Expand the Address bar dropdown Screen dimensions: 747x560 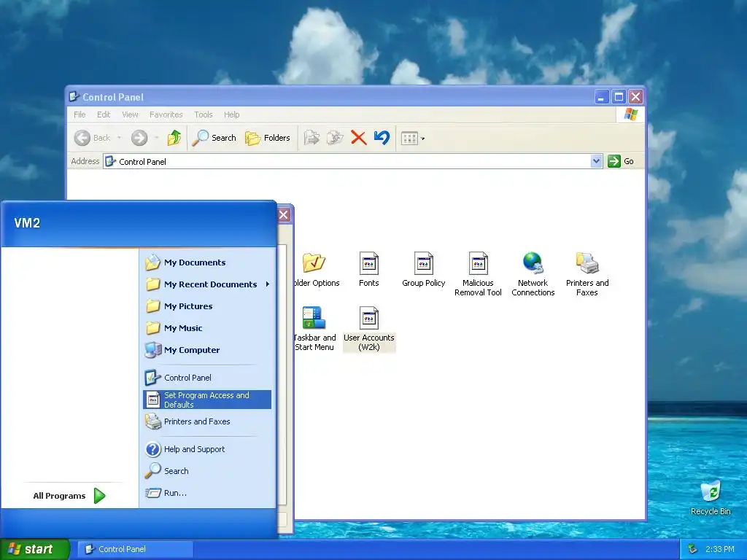coord(596,161)
